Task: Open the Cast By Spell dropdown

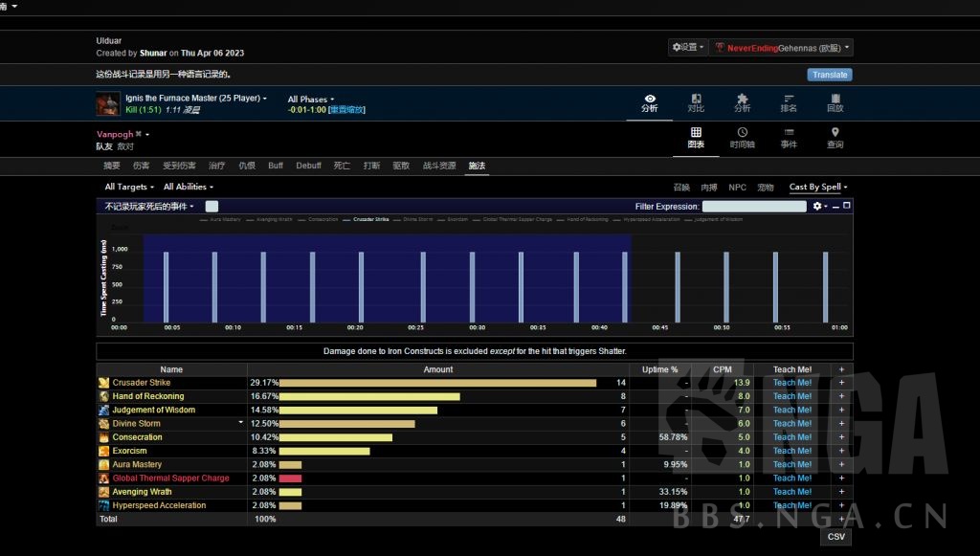Action: (x=818, y=188)
